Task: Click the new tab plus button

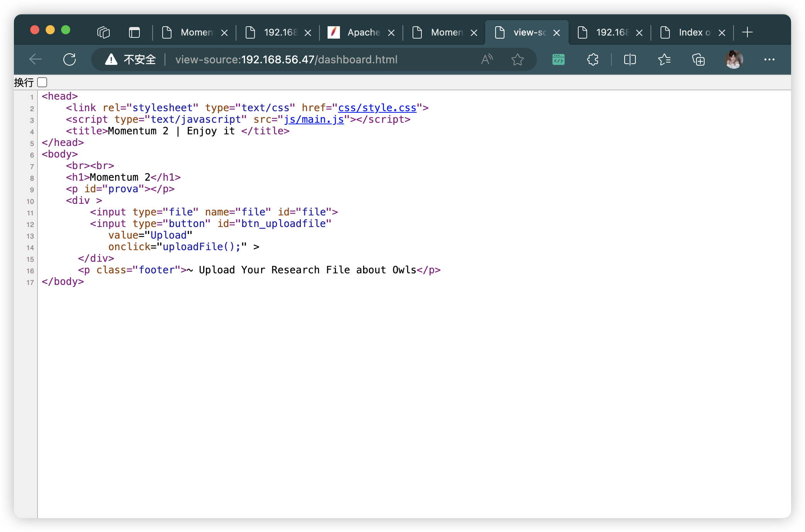Action: pyautogui.click(x=747, y=32)
